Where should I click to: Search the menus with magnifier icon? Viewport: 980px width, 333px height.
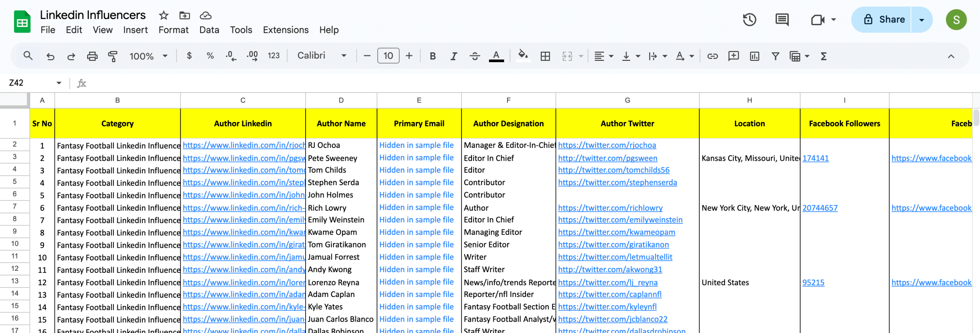point(28,56)
